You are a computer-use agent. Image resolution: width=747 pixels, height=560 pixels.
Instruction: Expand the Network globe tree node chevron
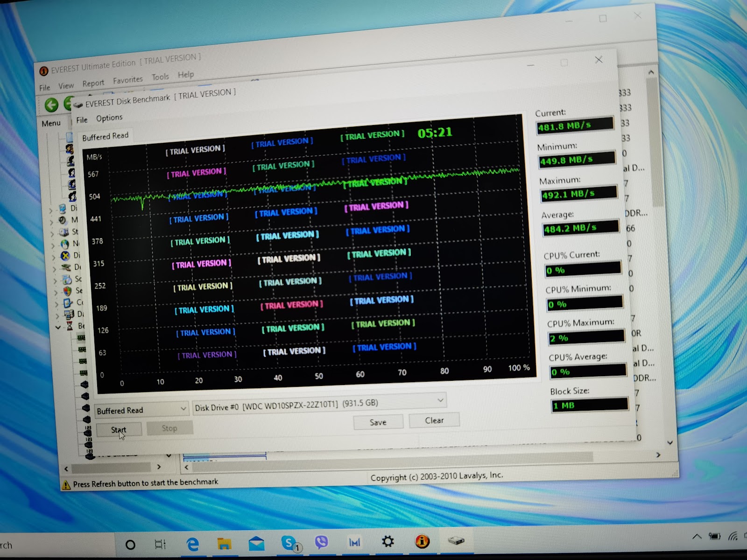pyautogui.click(x=53, y=246)
